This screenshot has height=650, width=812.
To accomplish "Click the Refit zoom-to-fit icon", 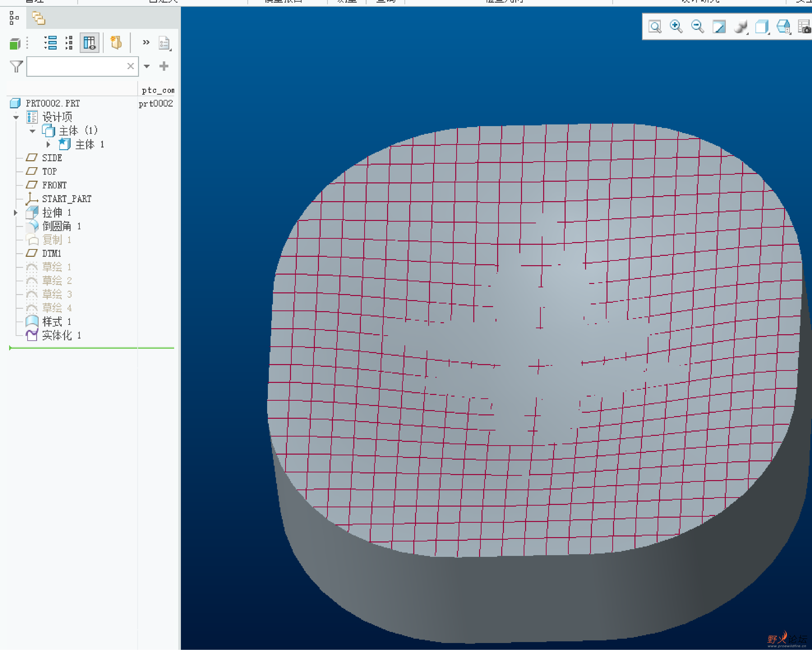I will pos(655,27).
